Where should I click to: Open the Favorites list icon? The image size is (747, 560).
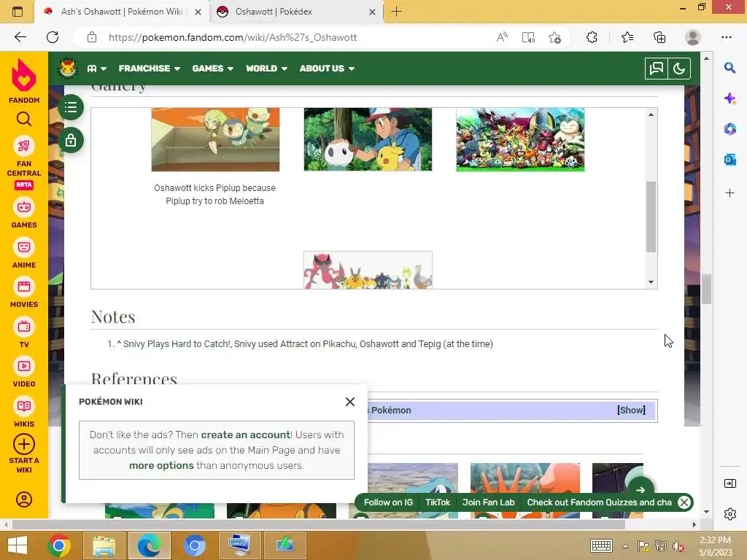627,37
